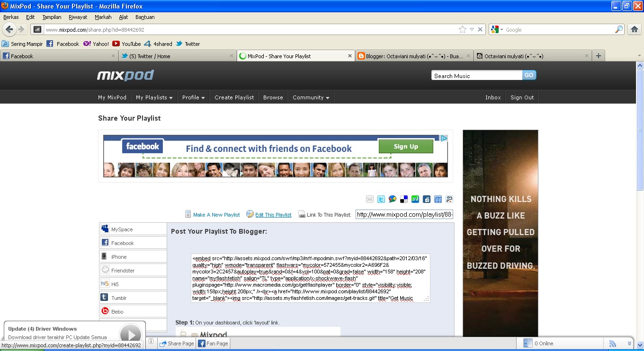Open the Riwayat menu
Viewport: 644px width, 351px height.
[78, 17]
